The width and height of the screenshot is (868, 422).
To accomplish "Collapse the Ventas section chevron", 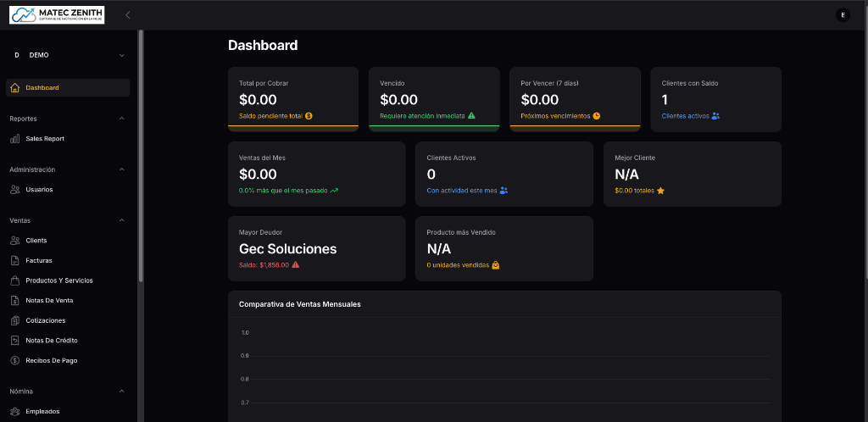I will 121,220.
